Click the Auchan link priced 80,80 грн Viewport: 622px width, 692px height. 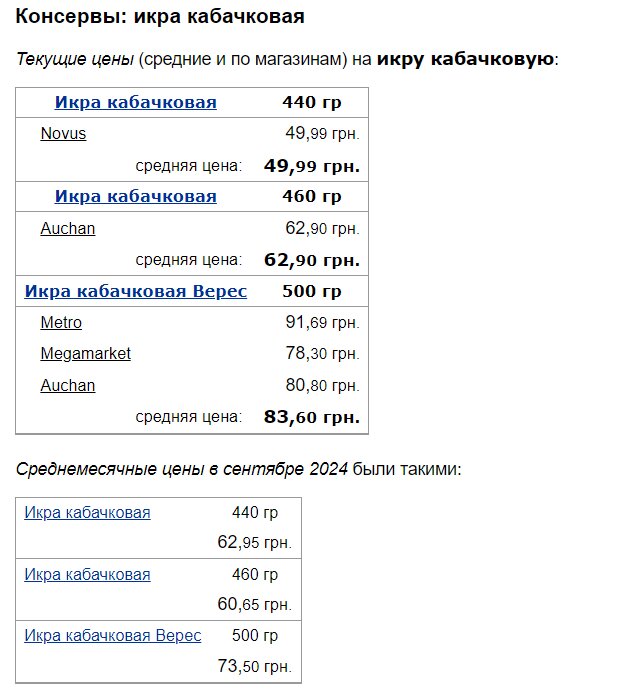click(x=68, y=385)
